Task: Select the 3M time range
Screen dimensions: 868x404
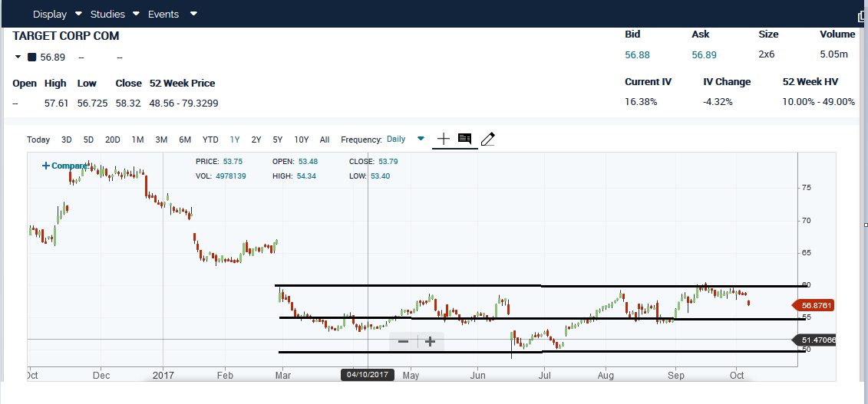Action: 161,140
